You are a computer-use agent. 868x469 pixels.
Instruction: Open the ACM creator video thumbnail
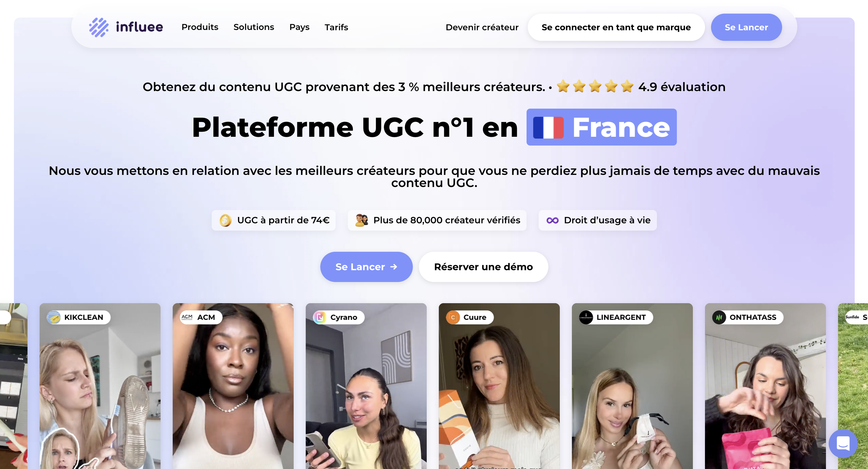pos(233,386)
